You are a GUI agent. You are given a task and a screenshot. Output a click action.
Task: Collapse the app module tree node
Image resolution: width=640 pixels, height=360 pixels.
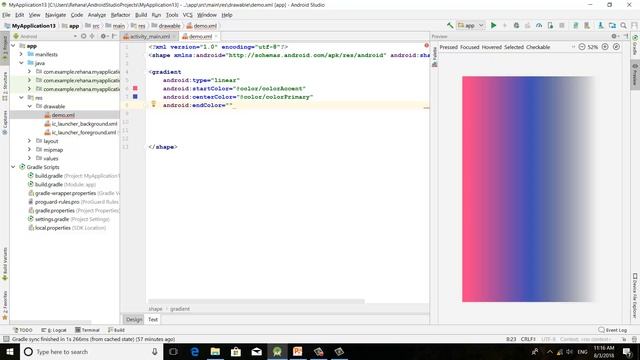(x=13, y=46)
